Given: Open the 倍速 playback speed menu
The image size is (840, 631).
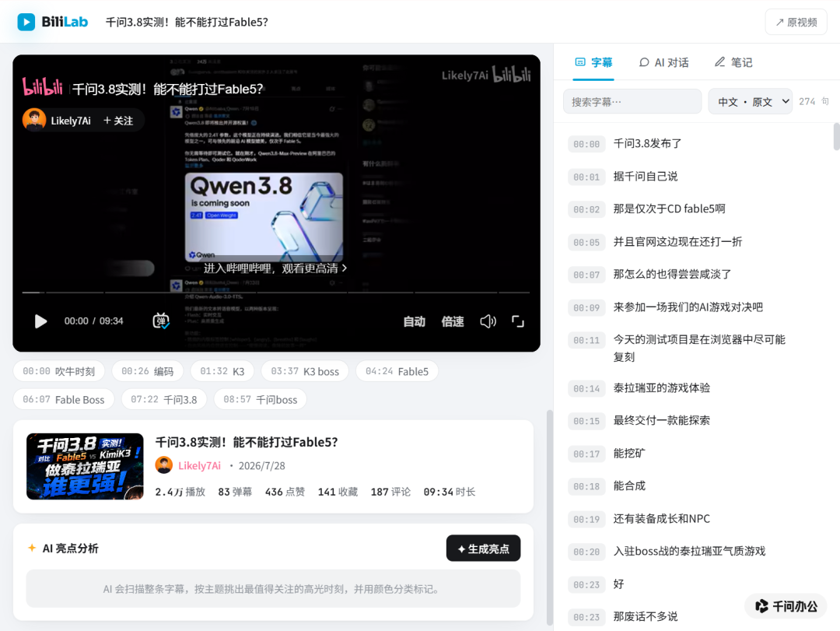Looking at the screenshot, I should (x=453, y=321).
